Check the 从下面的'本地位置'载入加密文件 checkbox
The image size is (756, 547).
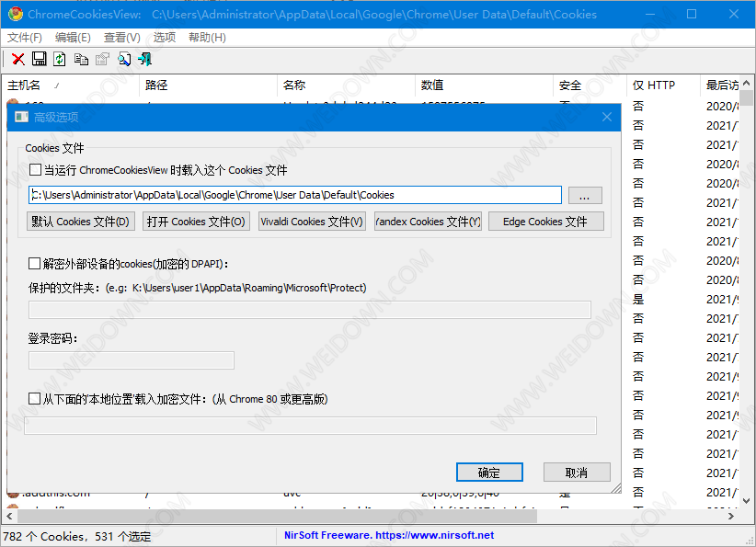pos(34,399)
